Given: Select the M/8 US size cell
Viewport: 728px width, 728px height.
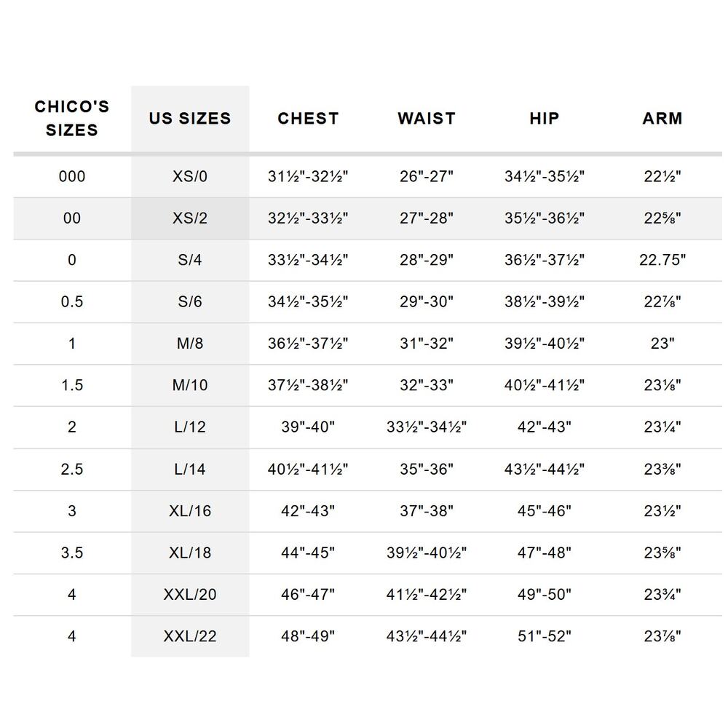Looking at the screenshot, I should tap(190, 344).
